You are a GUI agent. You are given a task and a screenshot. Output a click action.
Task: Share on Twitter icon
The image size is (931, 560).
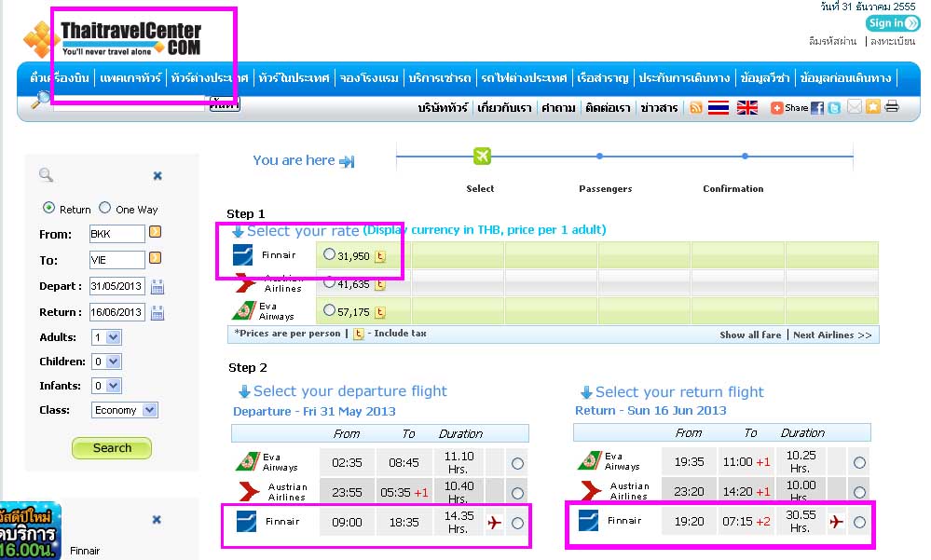[834, 107]
